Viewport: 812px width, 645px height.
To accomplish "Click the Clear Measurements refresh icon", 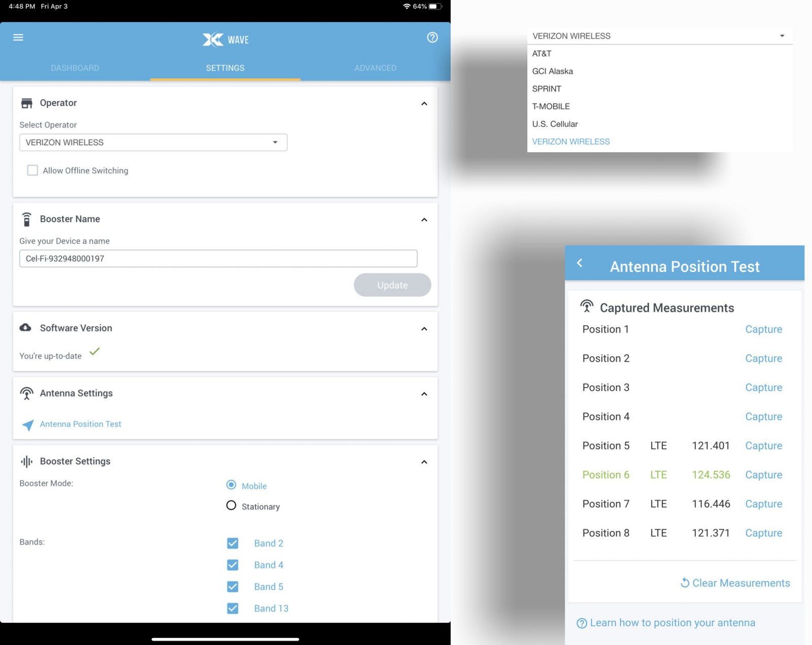I will pos(685,583).
